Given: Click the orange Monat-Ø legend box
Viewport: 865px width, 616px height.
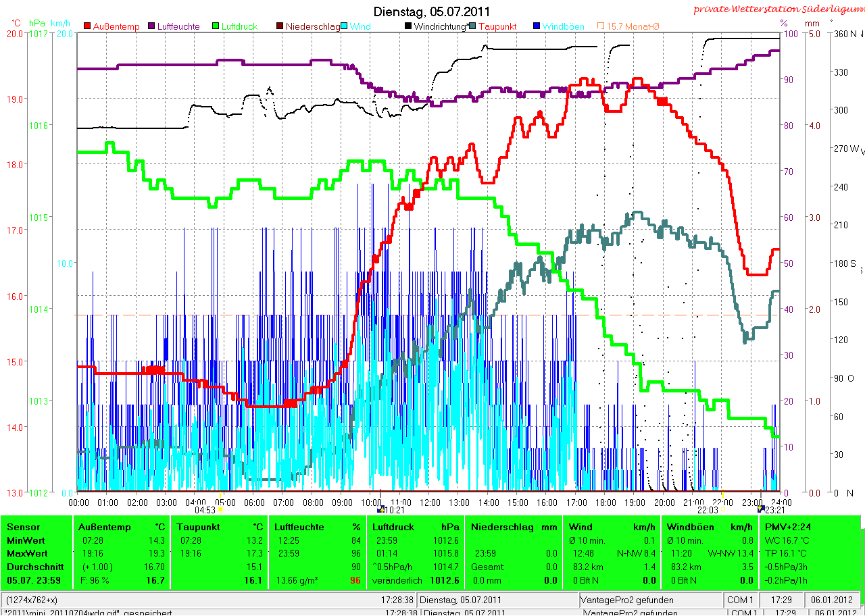Looking at the screenshot, I should (x=601, y=26).
